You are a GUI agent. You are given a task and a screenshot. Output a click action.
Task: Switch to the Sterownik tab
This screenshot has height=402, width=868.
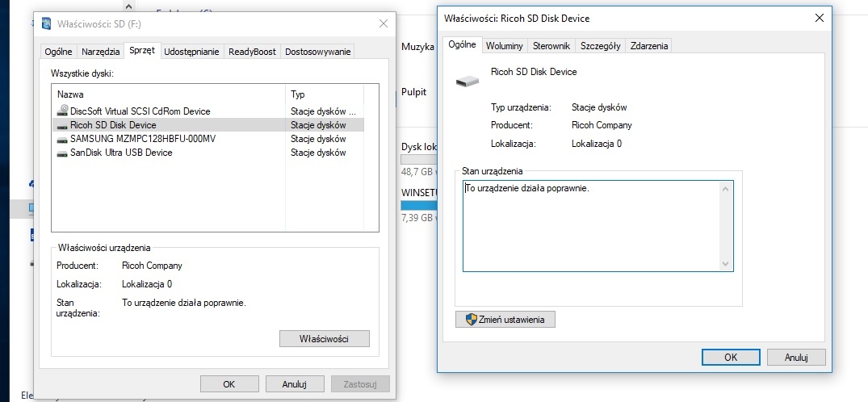[551, 46]
